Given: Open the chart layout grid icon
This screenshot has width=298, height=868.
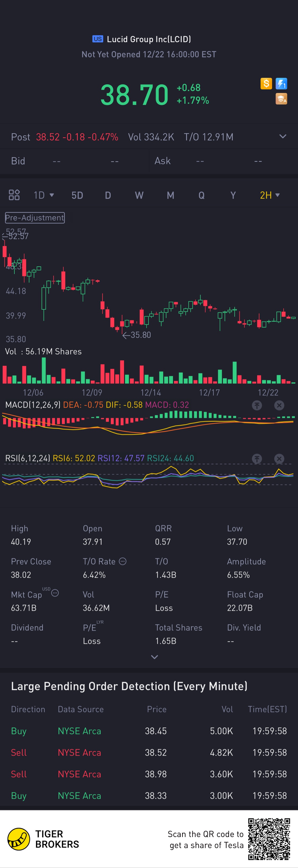Looking at the screenshot, I should [x=14, y=195].
